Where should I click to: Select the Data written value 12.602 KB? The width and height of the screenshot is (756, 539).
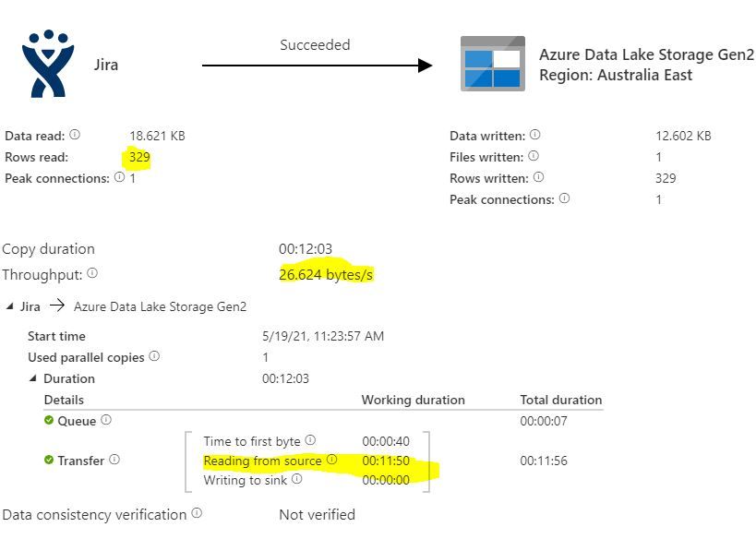point(683,136)
